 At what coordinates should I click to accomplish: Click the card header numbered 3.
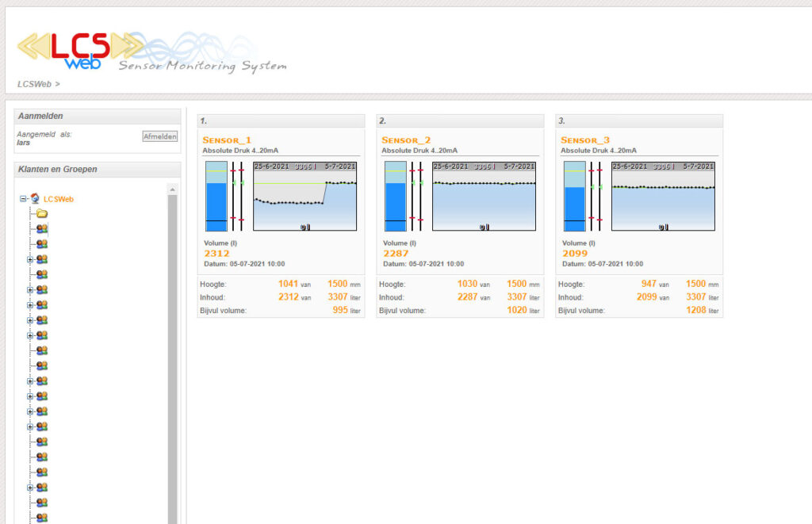640,120
